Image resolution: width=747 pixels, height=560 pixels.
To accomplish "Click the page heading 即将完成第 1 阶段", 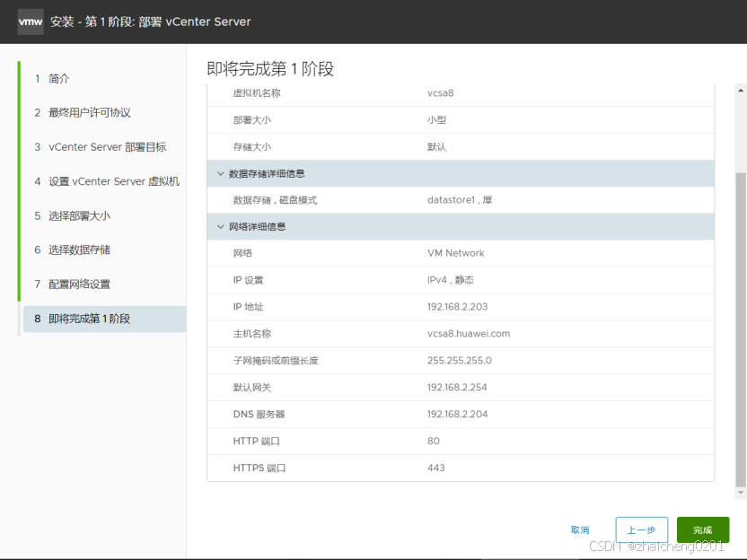I will click(270, 69).
